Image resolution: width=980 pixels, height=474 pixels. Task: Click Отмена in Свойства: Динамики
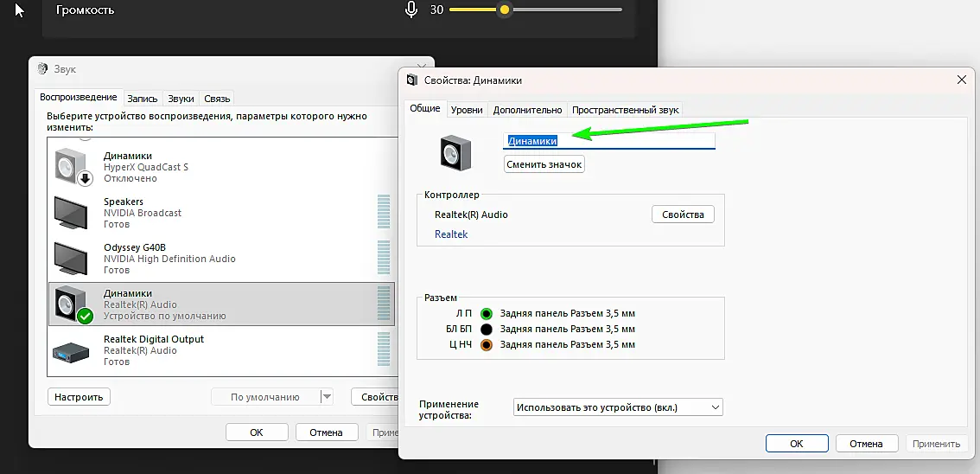[x=867, y=444]
